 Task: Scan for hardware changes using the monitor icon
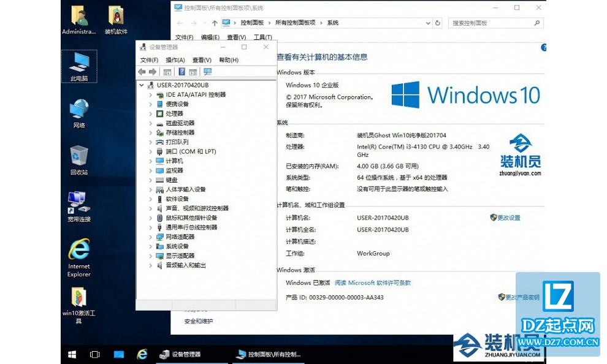tap(208, 72)
